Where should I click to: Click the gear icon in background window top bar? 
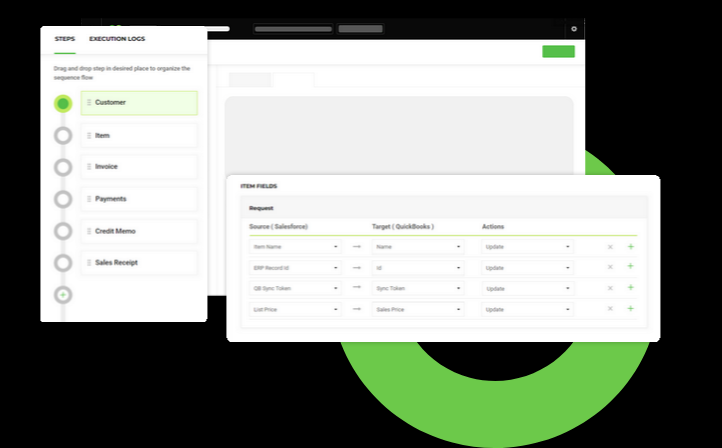click(x=574, y=29)
